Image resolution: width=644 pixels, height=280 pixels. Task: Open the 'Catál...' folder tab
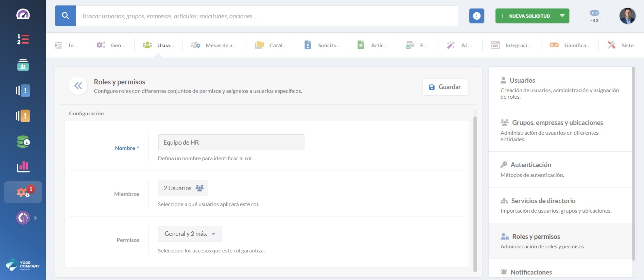(x=271, y=45)
